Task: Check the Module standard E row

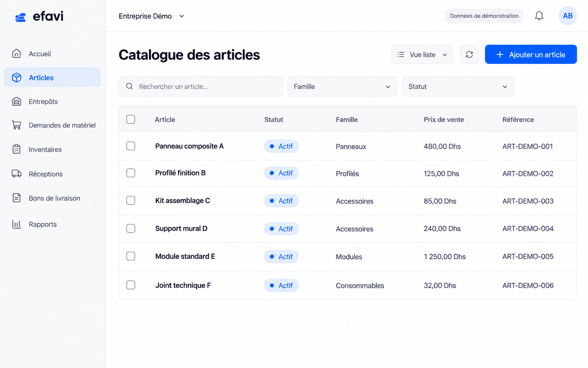Action: (131, 256)
